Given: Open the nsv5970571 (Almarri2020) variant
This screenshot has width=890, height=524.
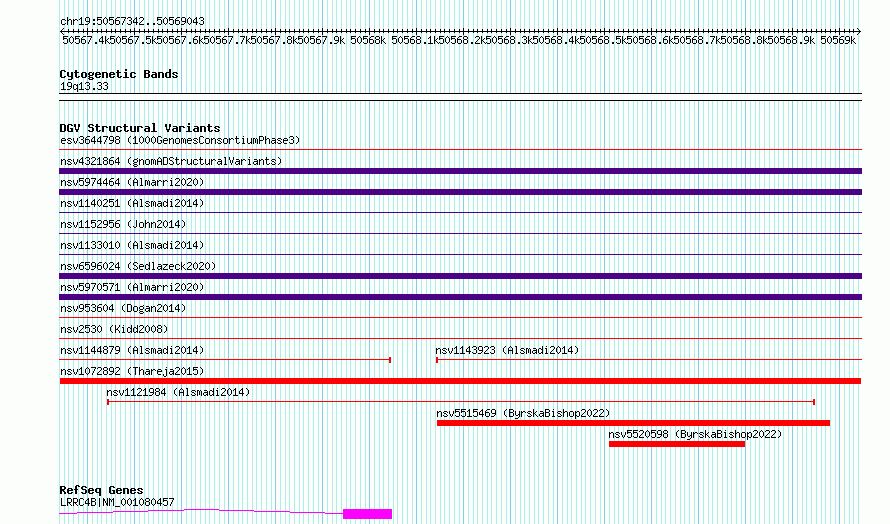Looking at the screenshot, I should pos(132,287).
